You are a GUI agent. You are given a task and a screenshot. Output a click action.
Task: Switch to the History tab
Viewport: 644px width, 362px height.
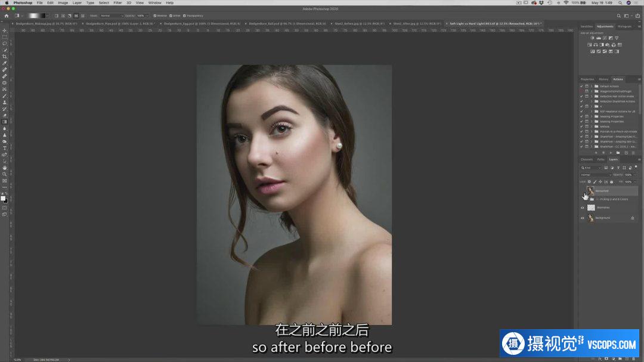603,79
